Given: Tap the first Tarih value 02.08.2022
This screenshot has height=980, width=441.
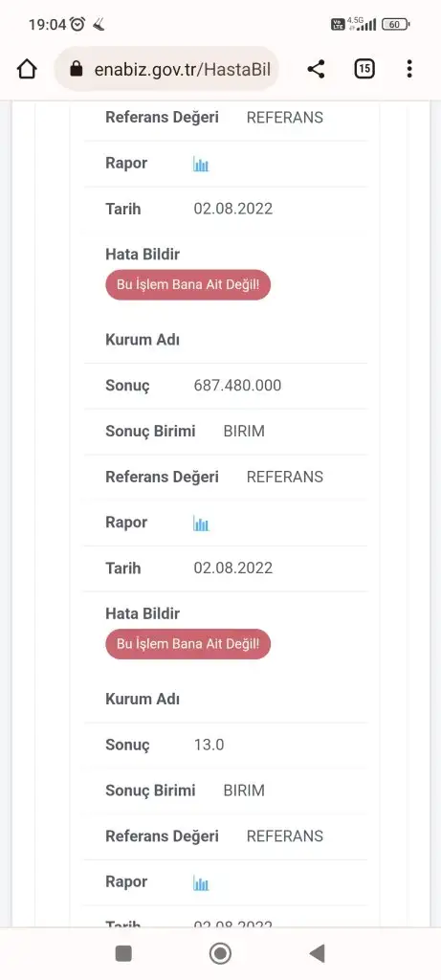Looking at the screenshot, I should point(233,209).
